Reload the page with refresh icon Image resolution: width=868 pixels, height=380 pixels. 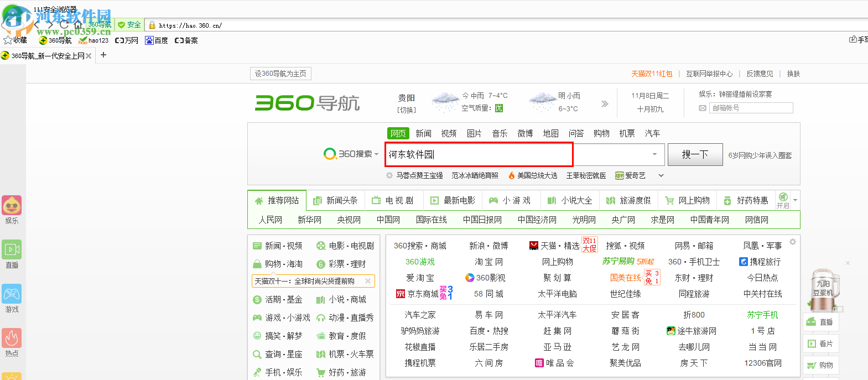click(x=64, y=25)
